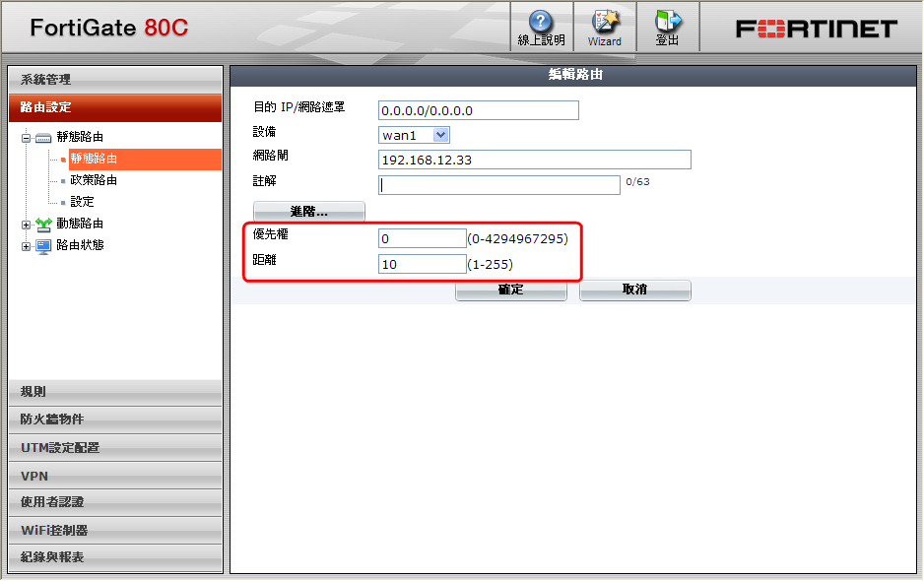Open the 紀錄與報表 menu section
The image size is (924, 581).
[x=115, y=557]
